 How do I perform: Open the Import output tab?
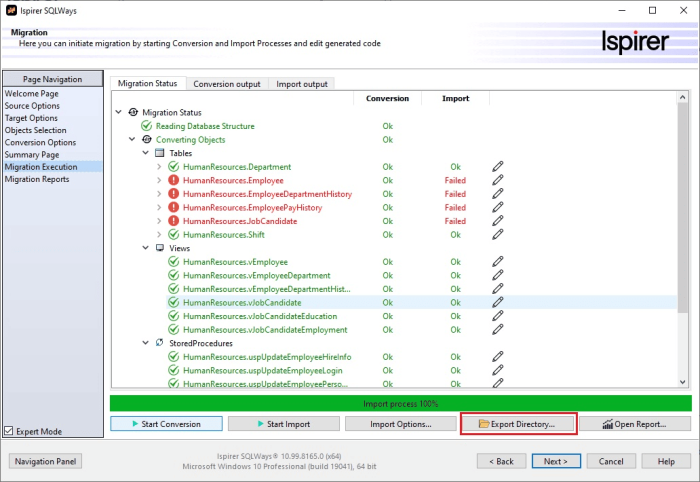[x=302, y=84]
